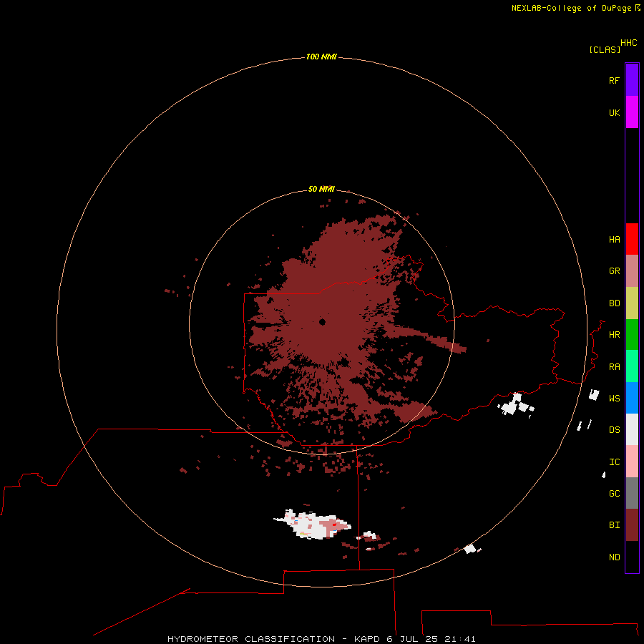644x644 pixels.
Task: Click the radar site center dot
Action: point(322,322)
